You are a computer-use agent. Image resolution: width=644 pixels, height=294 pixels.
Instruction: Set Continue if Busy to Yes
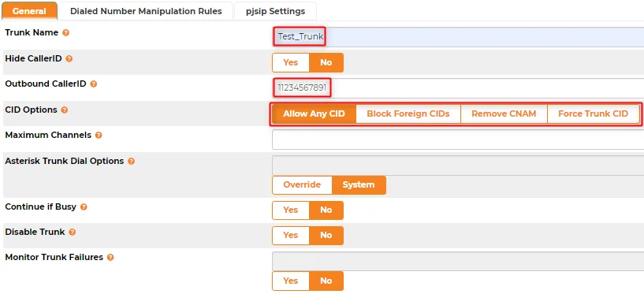pyautogui.click(x=290, y=210)
